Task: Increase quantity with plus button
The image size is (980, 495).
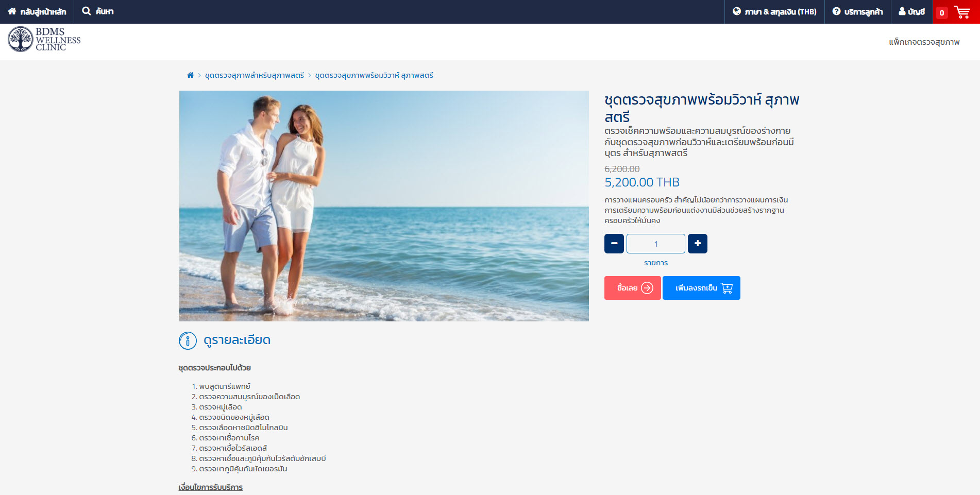Action: (x=697, y=244)
